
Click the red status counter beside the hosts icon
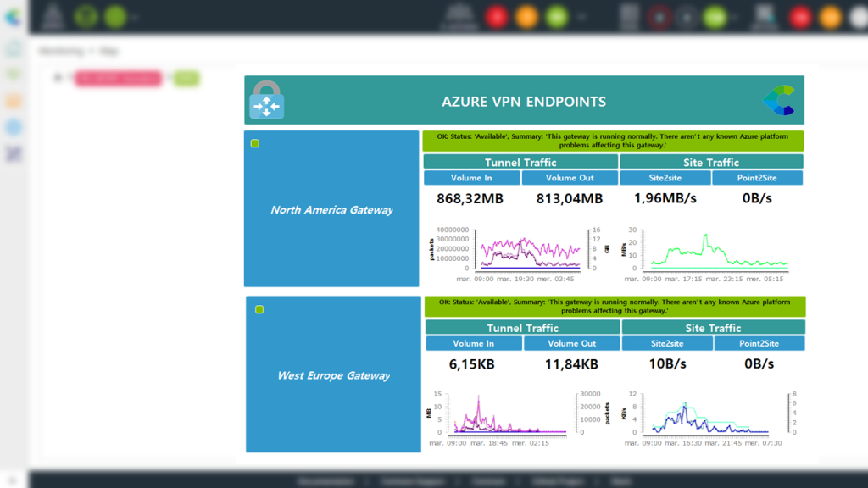pyautogui.click(x=497, y=17)
